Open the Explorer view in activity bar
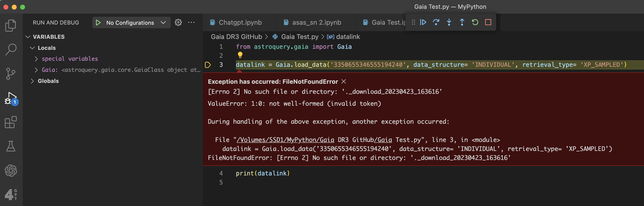Viewport: 644px width, 206px height. 11,25
